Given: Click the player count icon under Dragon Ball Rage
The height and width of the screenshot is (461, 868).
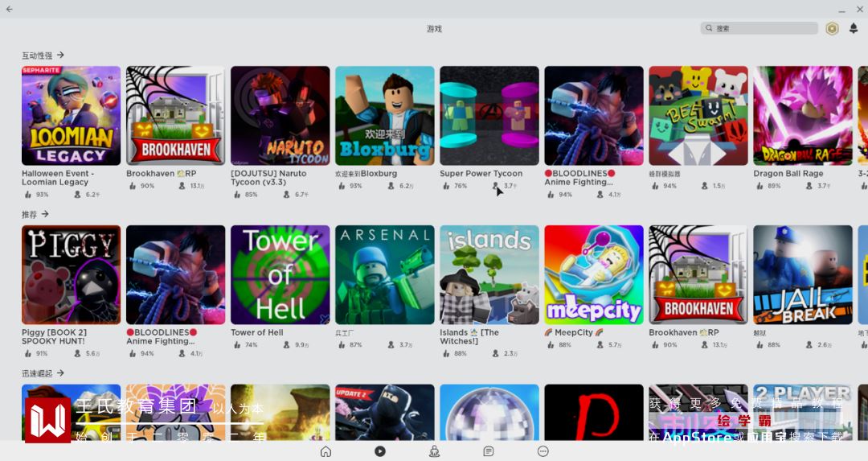Looking at the screenshot, I should click(809, 186).
